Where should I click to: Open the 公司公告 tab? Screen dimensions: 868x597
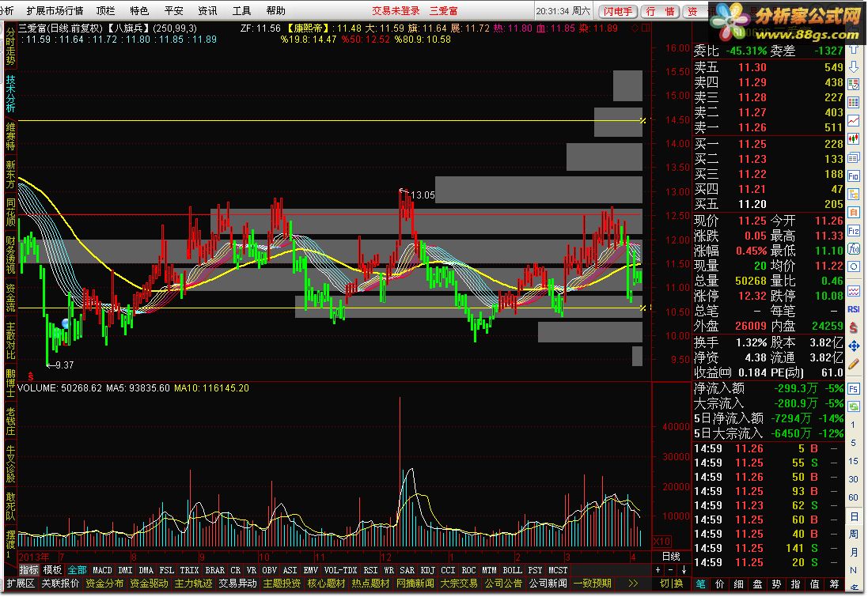[503, 584]
